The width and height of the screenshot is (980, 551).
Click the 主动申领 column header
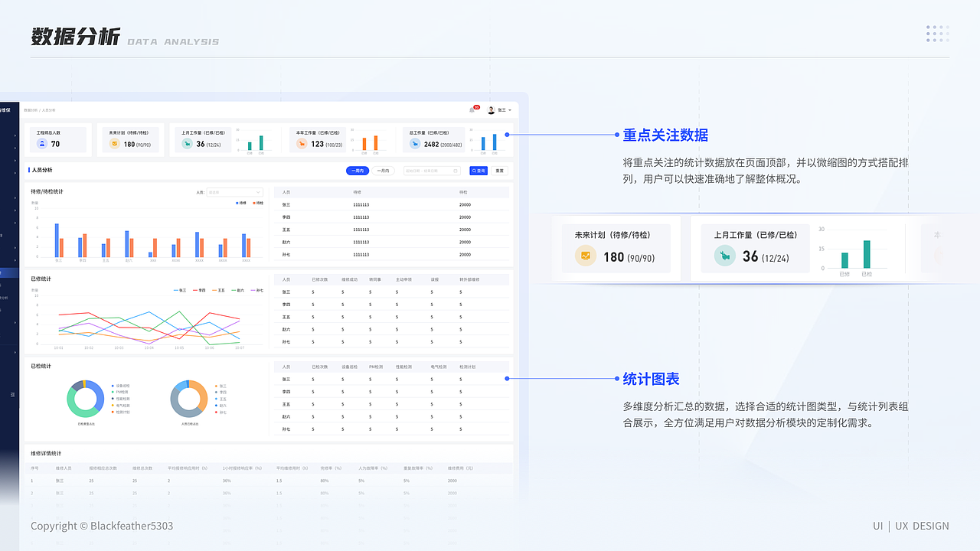click(403, 279)
